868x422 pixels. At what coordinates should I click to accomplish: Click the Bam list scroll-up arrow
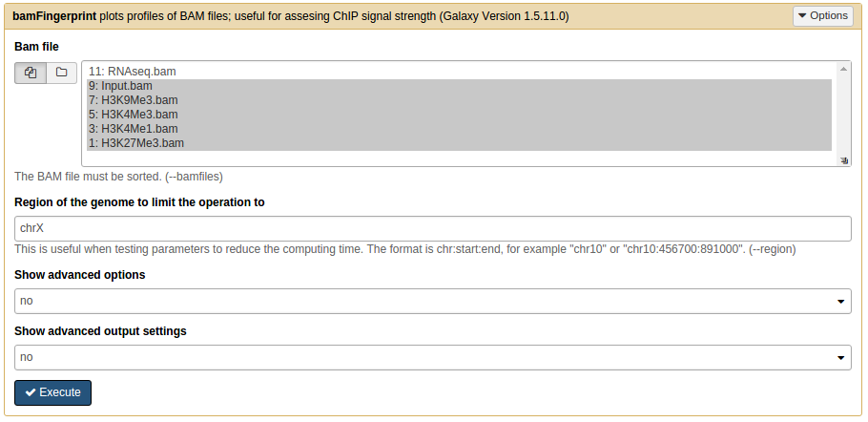[844, 69]
